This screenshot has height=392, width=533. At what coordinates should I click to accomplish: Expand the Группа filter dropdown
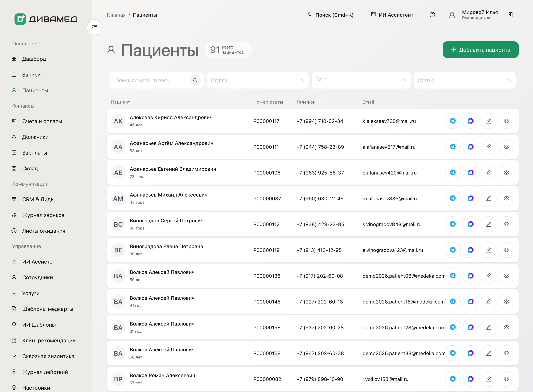(258, 80)
